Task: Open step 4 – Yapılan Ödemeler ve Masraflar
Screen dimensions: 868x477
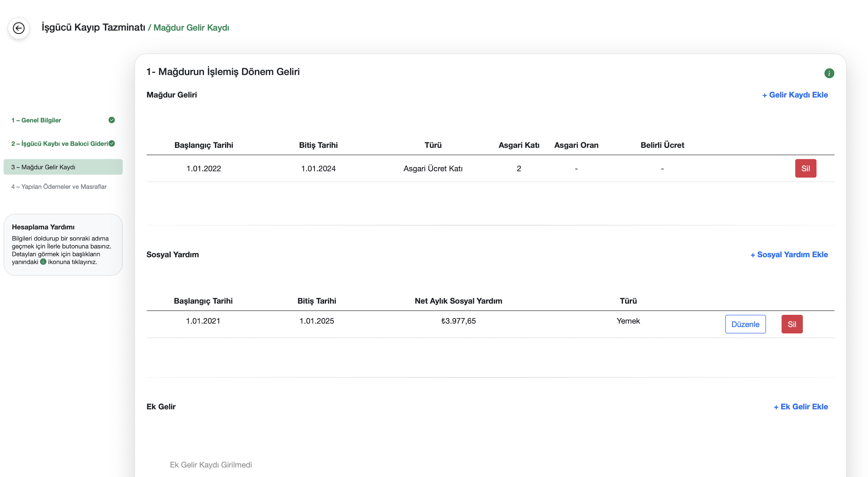Action: pos(59,187)
